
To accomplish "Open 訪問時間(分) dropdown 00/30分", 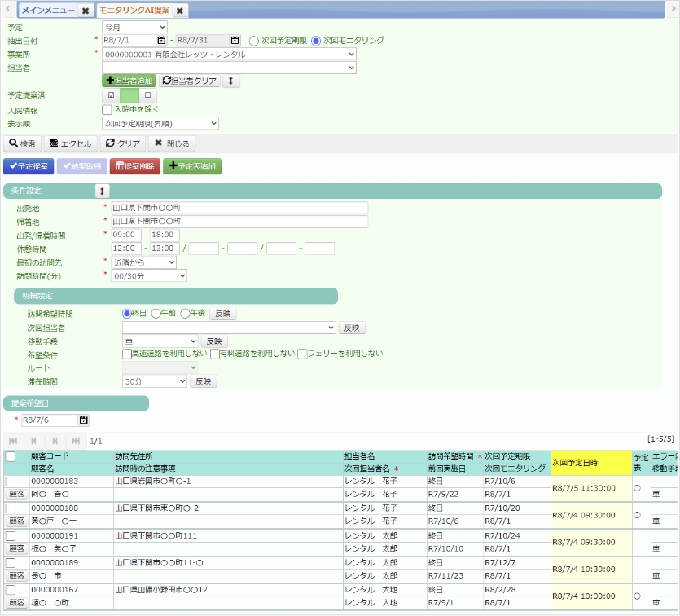I will tap(149, 276).
